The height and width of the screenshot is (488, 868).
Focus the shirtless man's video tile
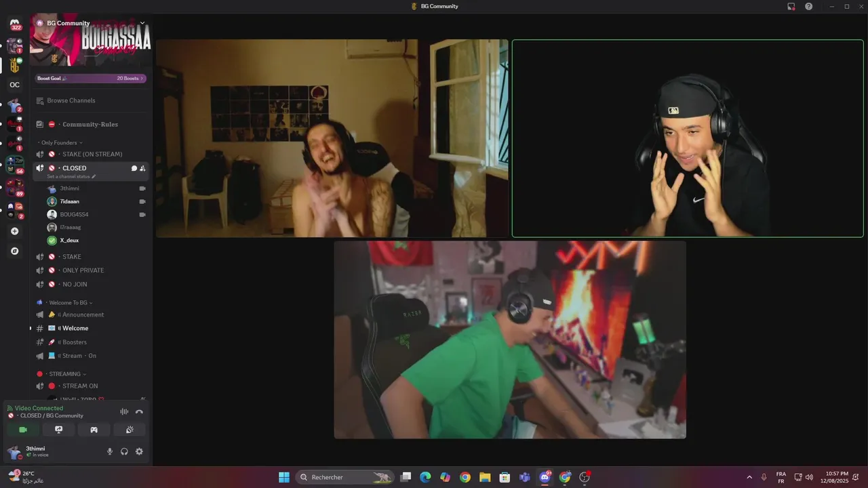(332, 138)
